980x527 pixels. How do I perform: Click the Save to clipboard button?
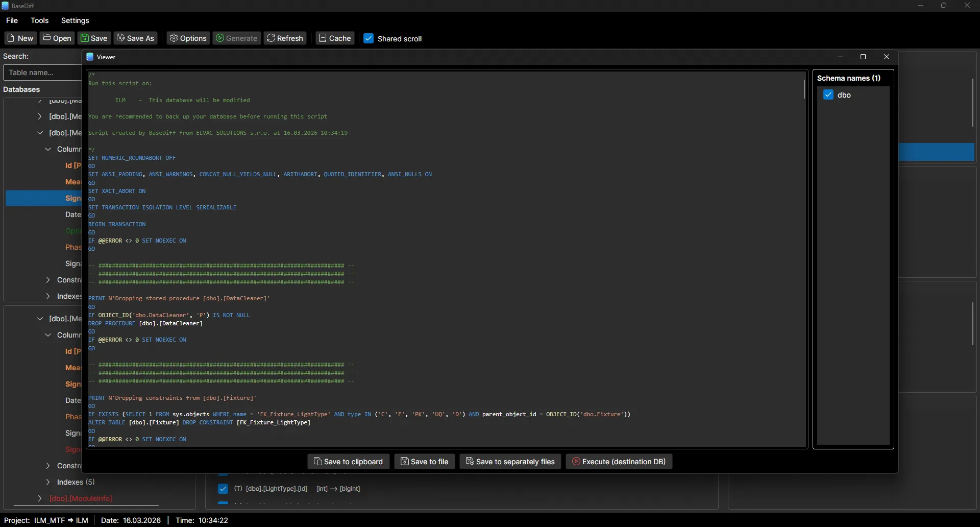(x=348, y=461)
